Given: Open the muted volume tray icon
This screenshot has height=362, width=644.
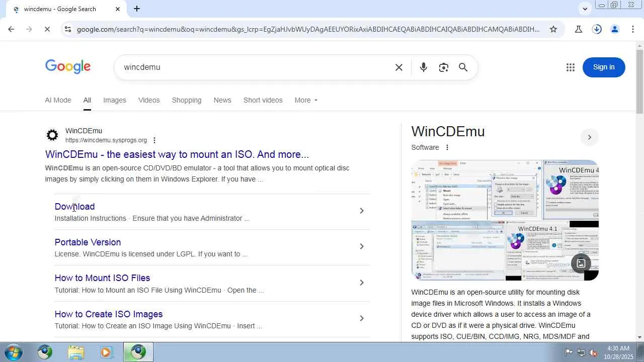Looking at the screenshot, I should 594,352.
